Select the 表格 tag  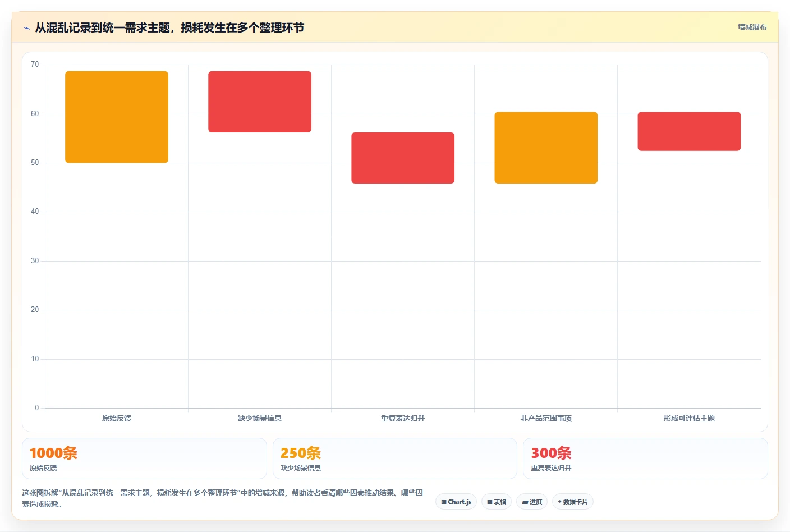497,502
